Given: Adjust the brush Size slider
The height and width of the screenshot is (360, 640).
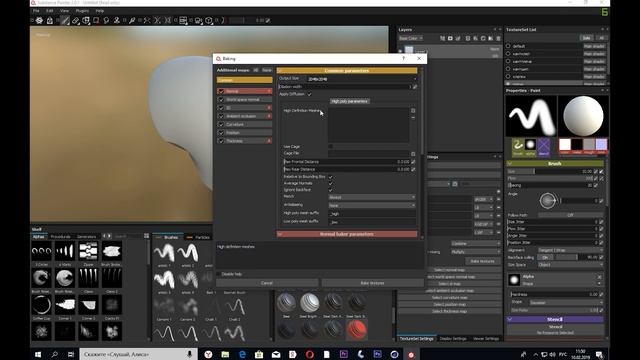Looking at the screenshot, I should 549,171.
